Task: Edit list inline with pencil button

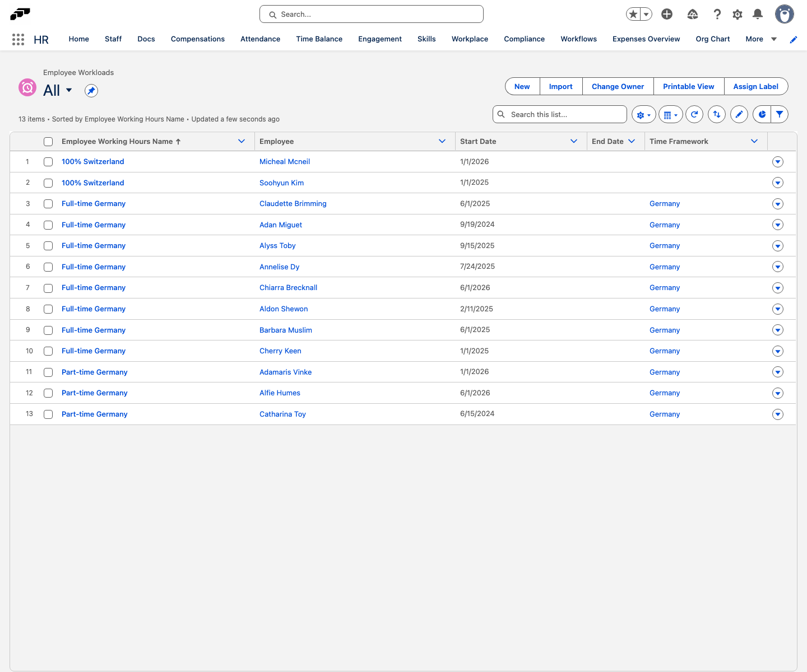Action: pyautogui.click(x=739, y=114)
